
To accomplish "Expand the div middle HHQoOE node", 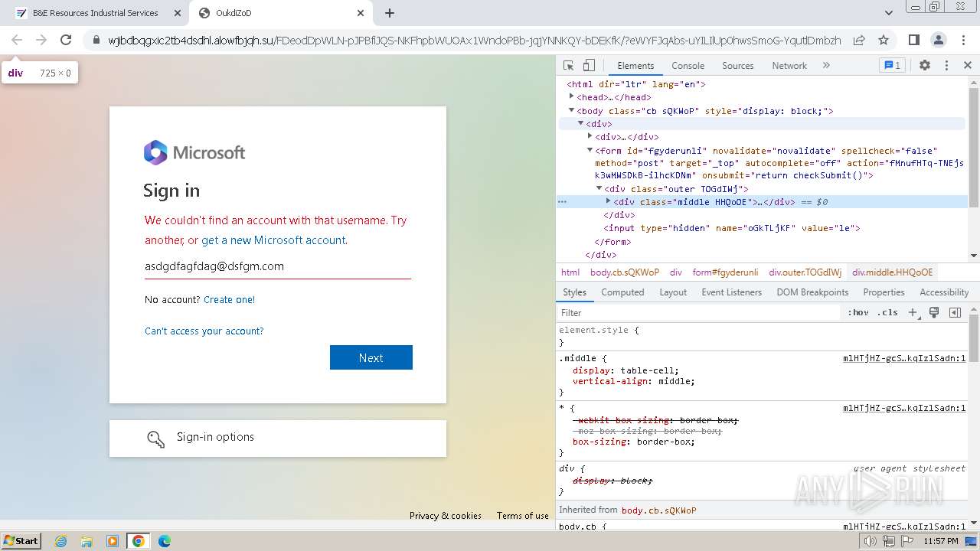I will [608, 201].
